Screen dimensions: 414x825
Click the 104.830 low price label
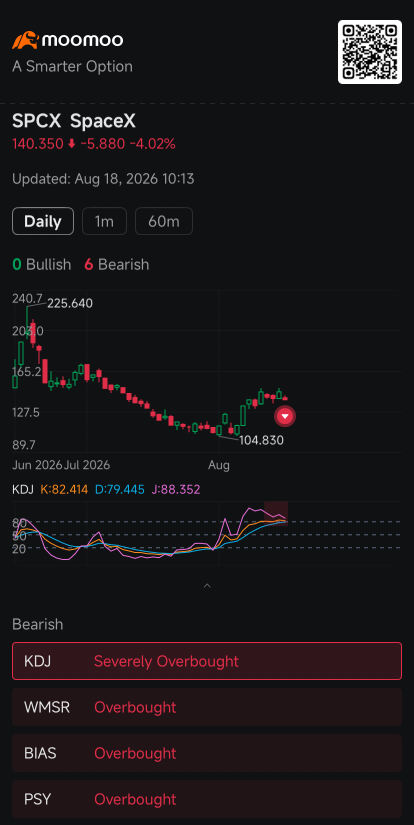(x=261, y=440)
